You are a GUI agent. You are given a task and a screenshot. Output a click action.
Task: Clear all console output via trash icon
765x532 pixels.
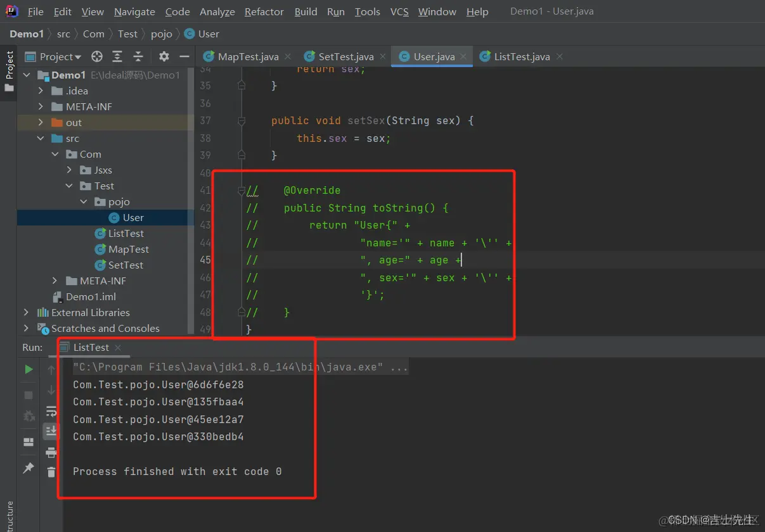[51, 472]
